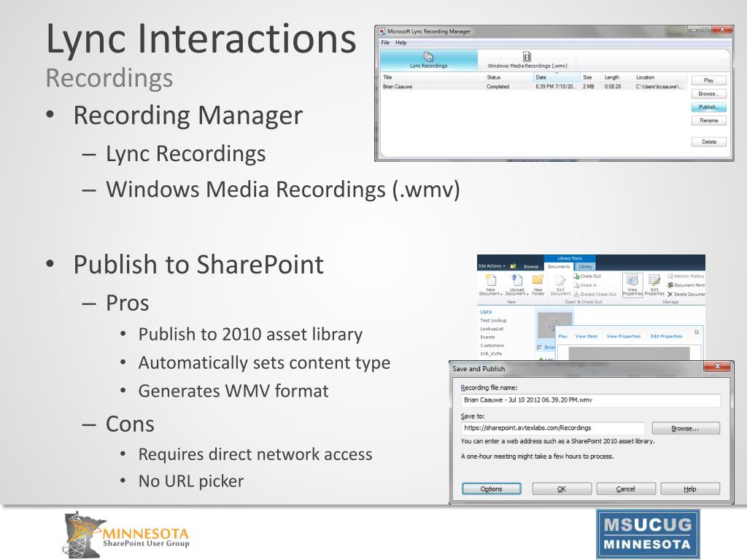Click Check Out in the SharePoint ribbon
Viewport: 747px width, 560px height.
(587, 276)
